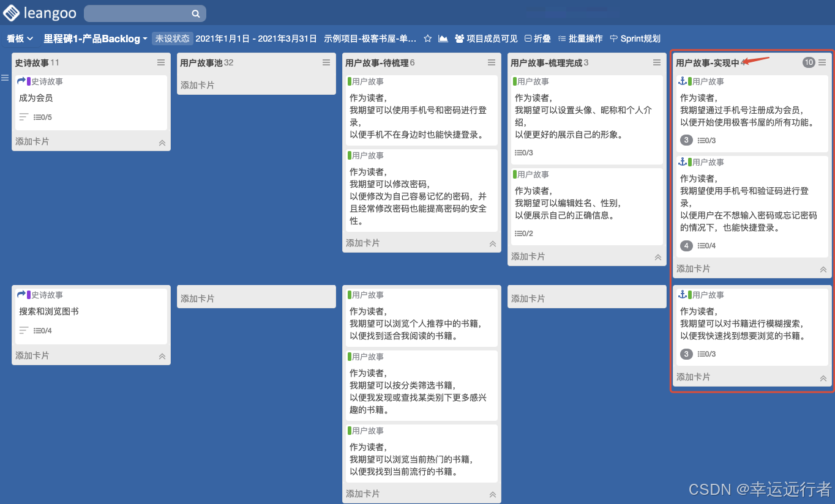Collapse the lane using chevron below 成为会员 card
Screen dimensions: 835x504
click(162, 143)
